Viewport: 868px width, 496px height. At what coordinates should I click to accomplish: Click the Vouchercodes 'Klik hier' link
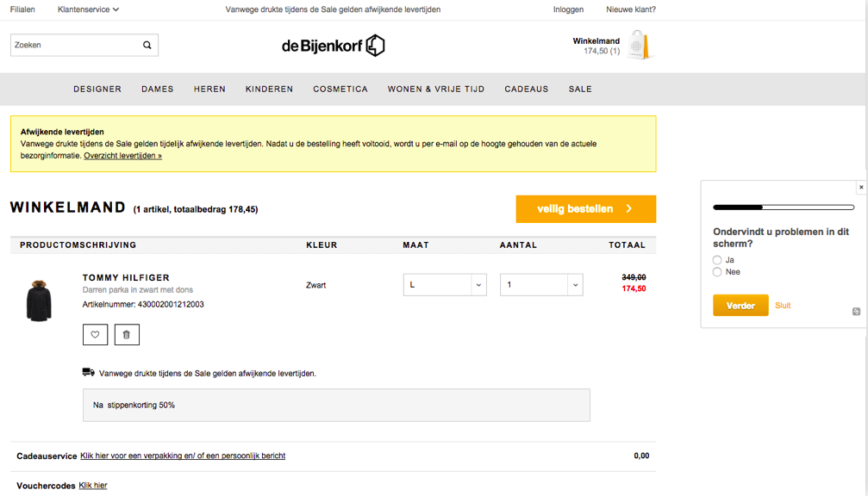tap(93, 486)
